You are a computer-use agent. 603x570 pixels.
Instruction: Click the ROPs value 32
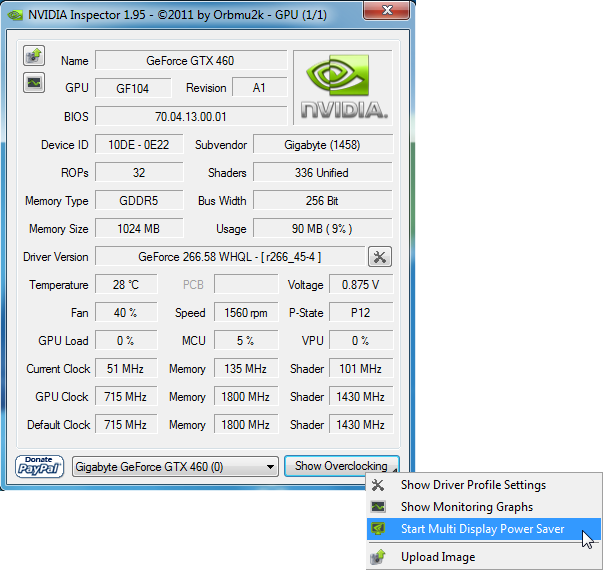click(139, 173)
